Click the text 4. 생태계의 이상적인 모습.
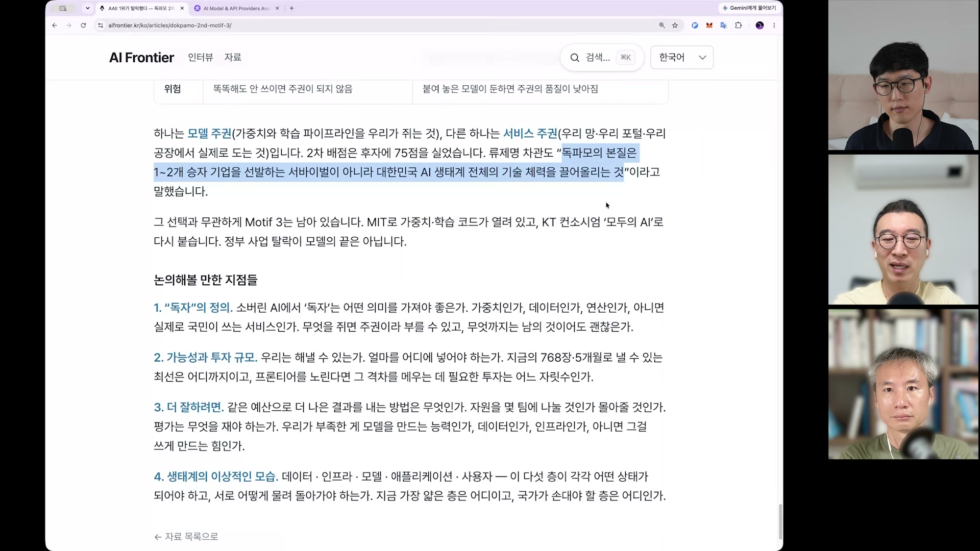980x551 pixels. [x=216, y=477]
